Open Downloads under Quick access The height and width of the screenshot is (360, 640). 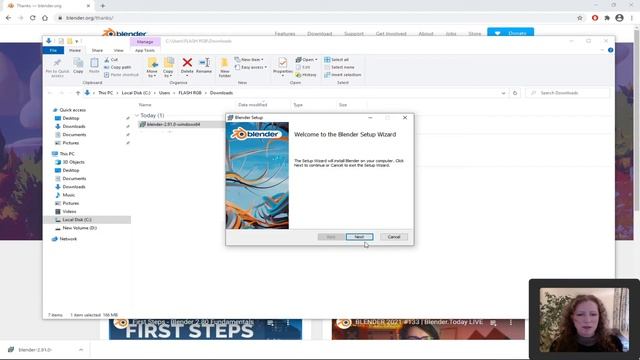74,126
